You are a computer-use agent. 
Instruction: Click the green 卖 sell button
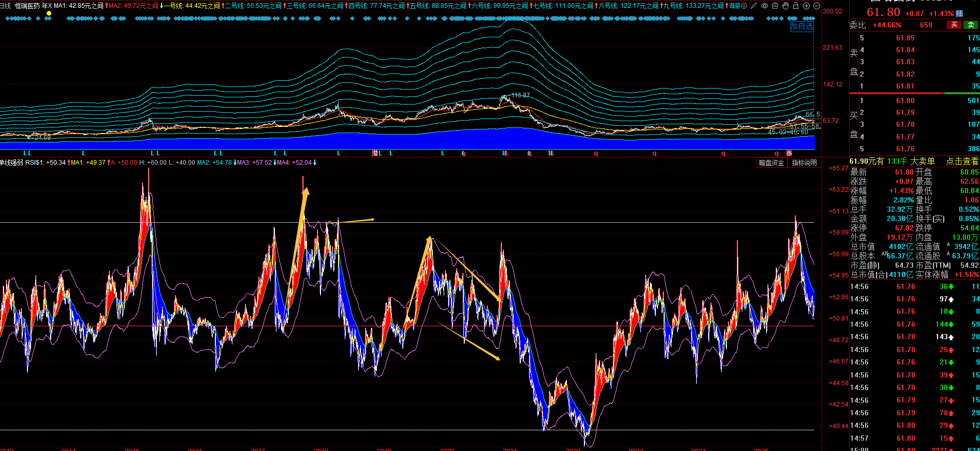(971, 25)
